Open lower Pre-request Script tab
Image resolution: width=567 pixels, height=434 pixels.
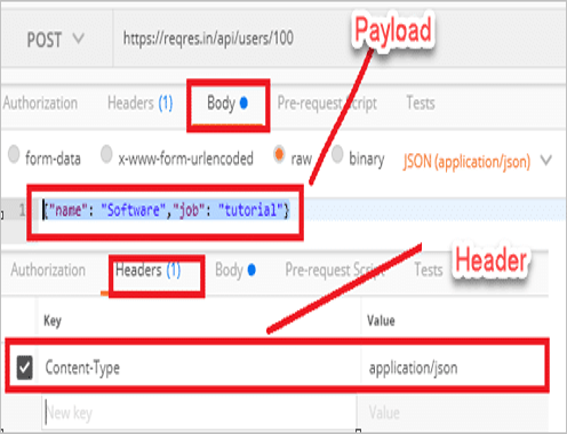click(x=334, y=270)
